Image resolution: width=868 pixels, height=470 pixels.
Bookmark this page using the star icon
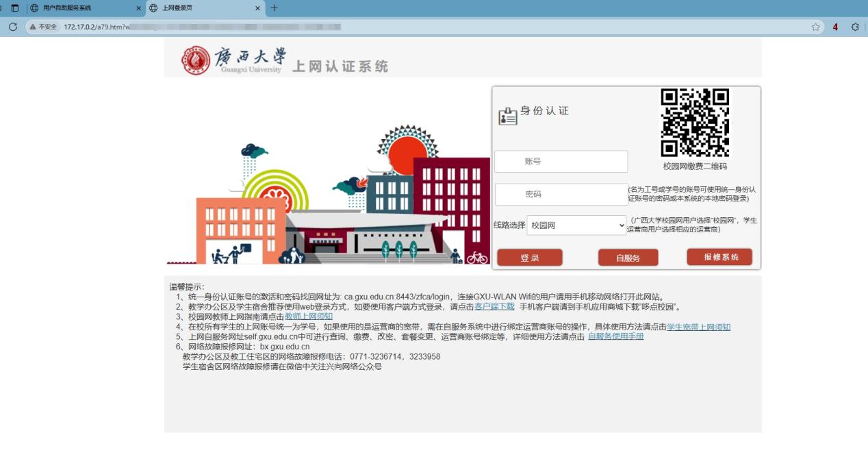coord(815,27)
